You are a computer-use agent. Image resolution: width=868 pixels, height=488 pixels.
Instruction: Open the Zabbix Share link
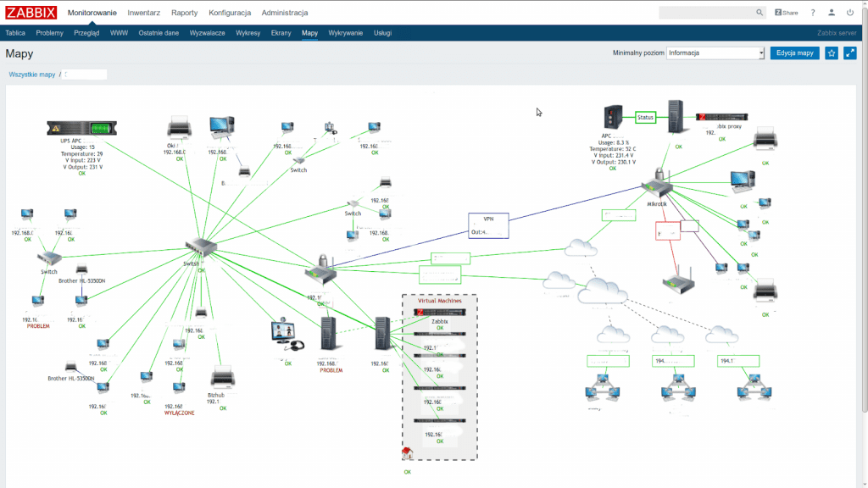[x=786, y=13]
